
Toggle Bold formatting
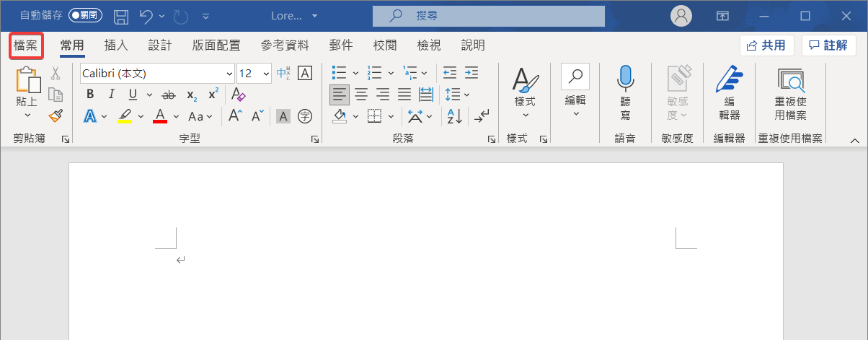(90, 95)
